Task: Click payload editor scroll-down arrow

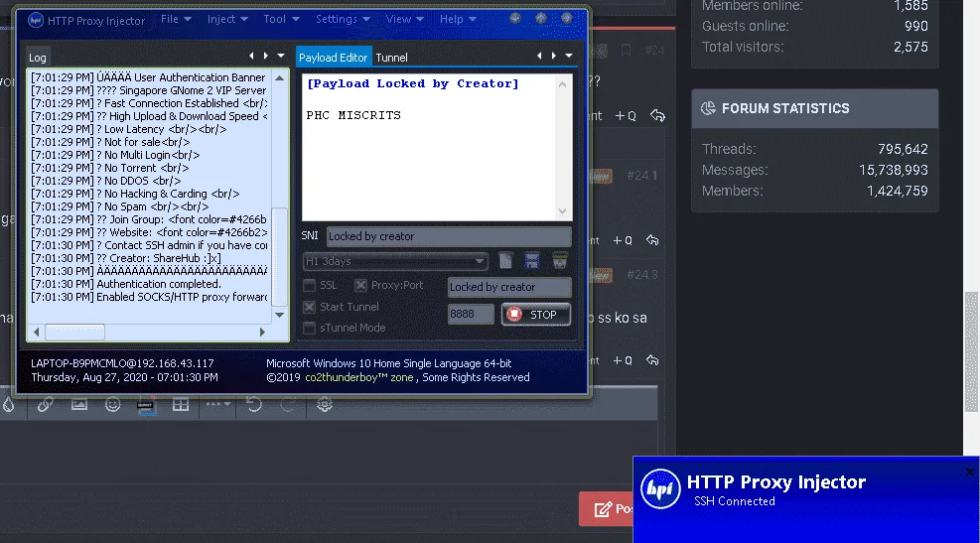Action: pos(563,211)
